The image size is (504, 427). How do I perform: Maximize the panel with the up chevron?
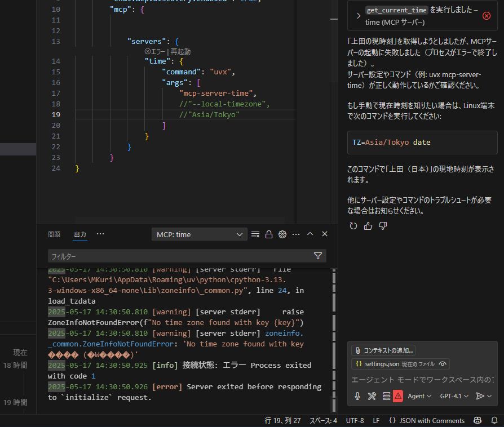click(x=310, y=234)
